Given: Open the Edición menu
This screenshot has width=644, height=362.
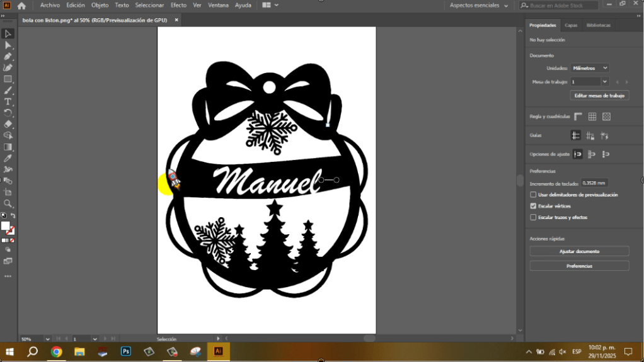Looking at the screenshot, I should coord(76,5).
